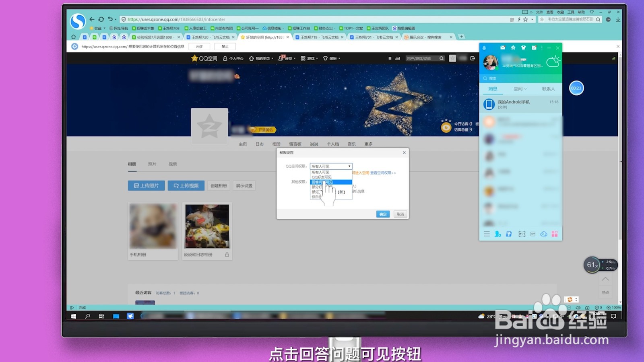Open Task View on the taskbar
The height and width of the screenshot is (362, 644).
(x=101, y=316)
